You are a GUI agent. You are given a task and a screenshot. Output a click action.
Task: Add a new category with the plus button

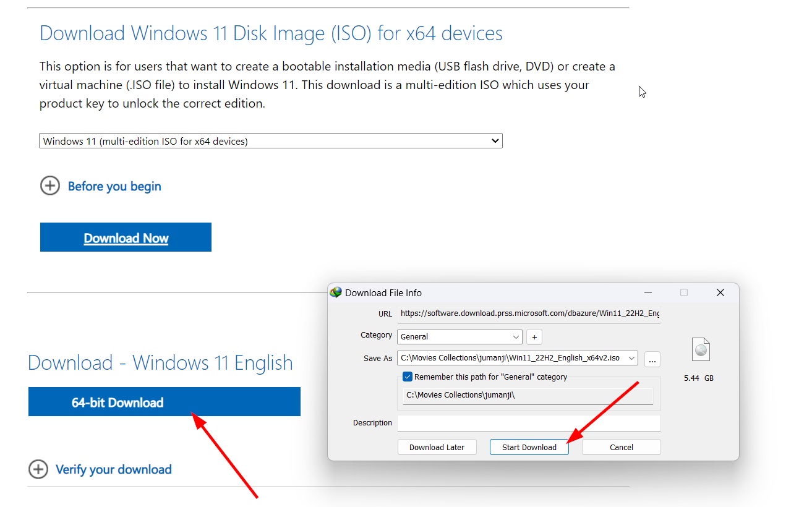coord(534,337)
